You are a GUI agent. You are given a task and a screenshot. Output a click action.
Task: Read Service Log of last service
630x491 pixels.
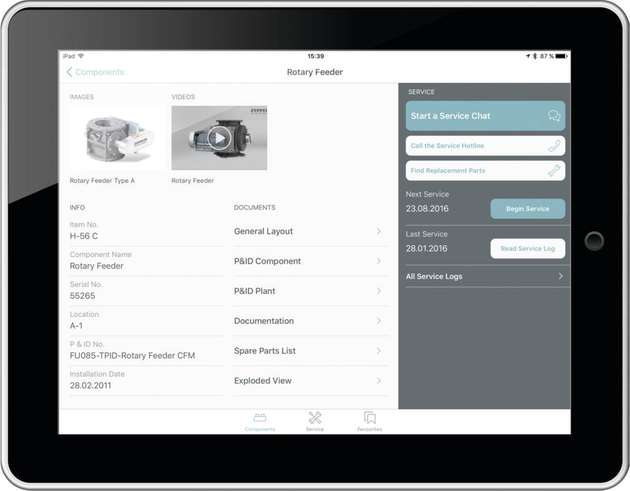528,248
